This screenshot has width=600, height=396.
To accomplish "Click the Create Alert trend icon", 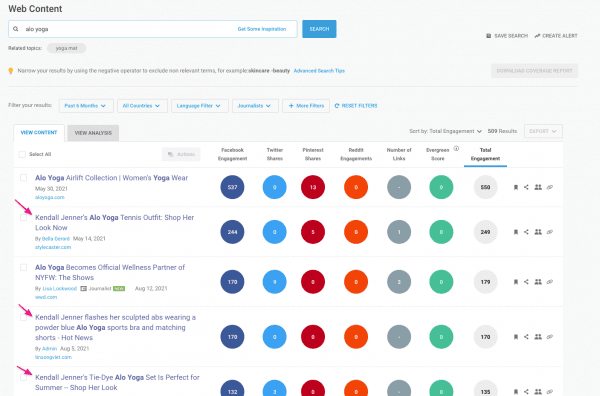I will [537, 36].
